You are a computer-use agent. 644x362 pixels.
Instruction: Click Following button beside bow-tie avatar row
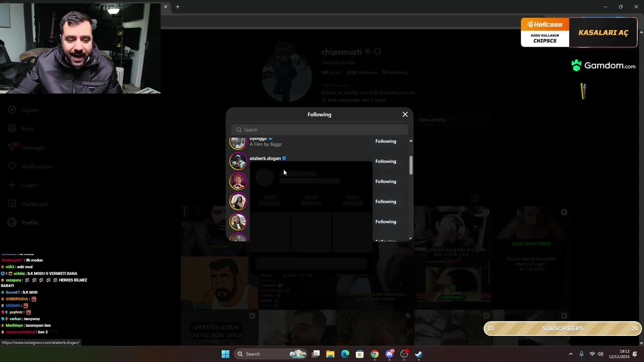point(386,182)
